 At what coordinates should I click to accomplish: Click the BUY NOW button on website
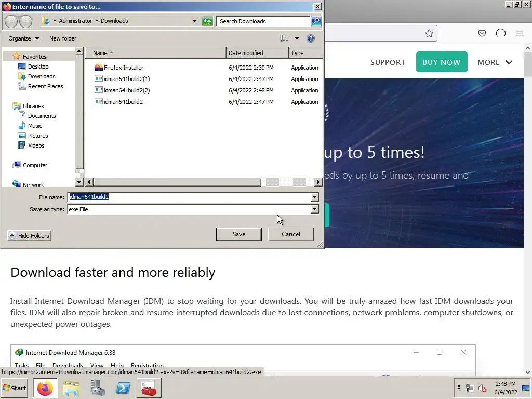[442, 62]
